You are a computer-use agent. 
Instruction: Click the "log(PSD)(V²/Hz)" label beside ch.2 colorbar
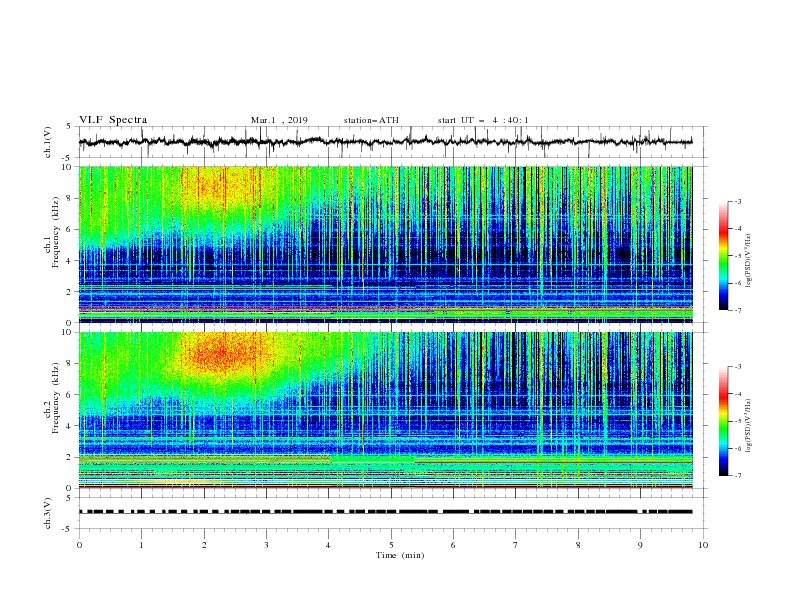click(748, 426)
